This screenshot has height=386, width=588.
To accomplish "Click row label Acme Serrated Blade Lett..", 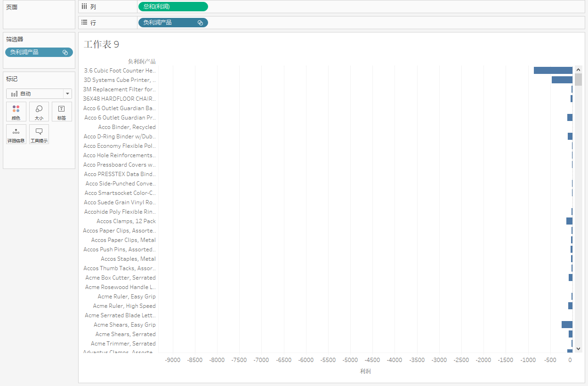I will (x=121, y=315).
